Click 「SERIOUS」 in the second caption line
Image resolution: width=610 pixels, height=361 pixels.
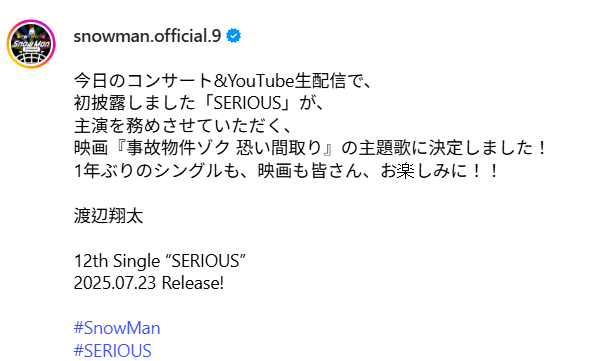[x=247, y=103]
